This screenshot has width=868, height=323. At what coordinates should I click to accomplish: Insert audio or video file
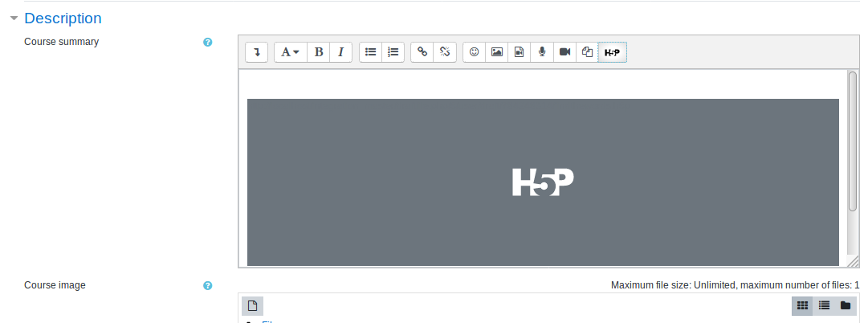coord(520,52)
